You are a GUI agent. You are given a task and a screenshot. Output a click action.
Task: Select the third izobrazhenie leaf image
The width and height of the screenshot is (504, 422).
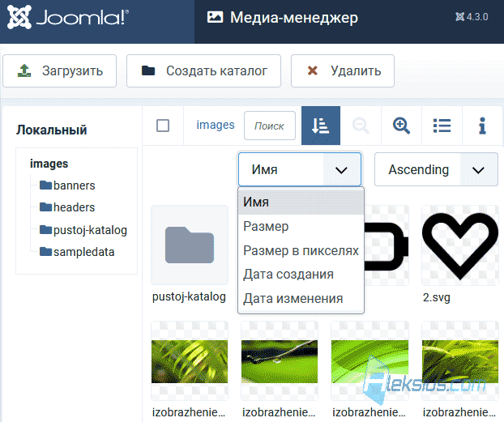[x=369, y=361]
